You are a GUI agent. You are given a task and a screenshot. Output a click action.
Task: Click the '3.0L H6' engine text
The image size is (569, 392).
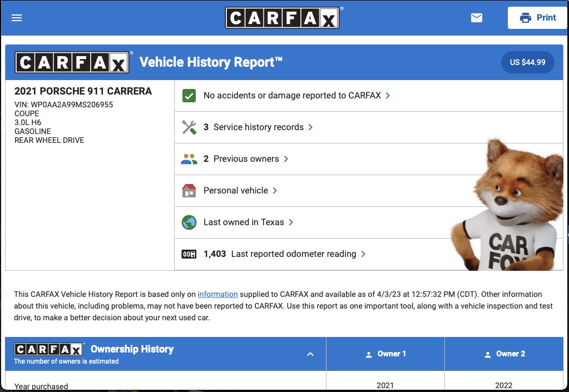coord(28,122)
